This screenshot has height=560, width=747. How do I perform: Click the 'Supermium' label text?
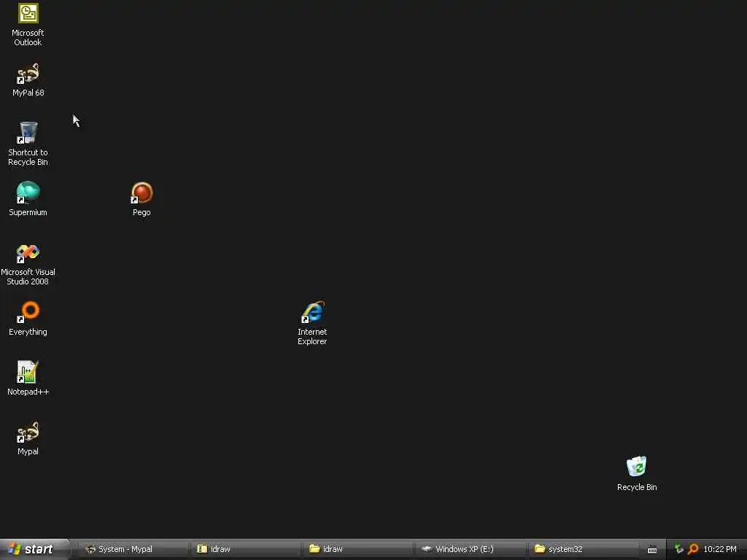point(28,212)
